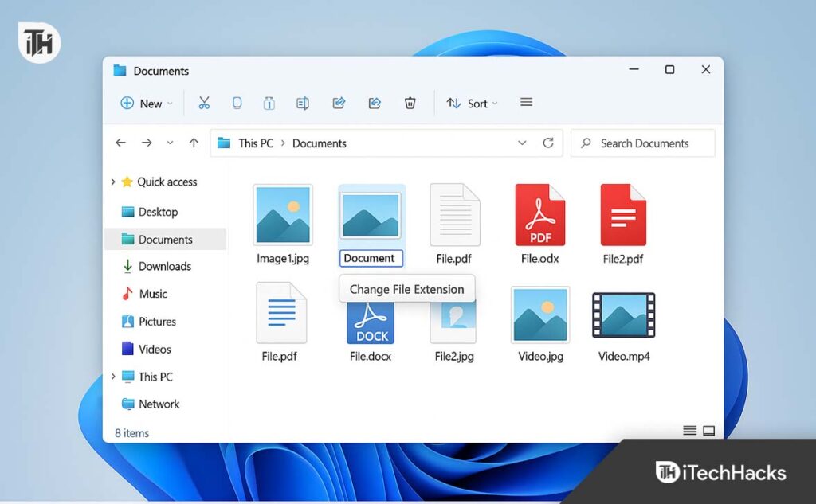
Task: Click the Paste toolbar icon
Action: 268,103
